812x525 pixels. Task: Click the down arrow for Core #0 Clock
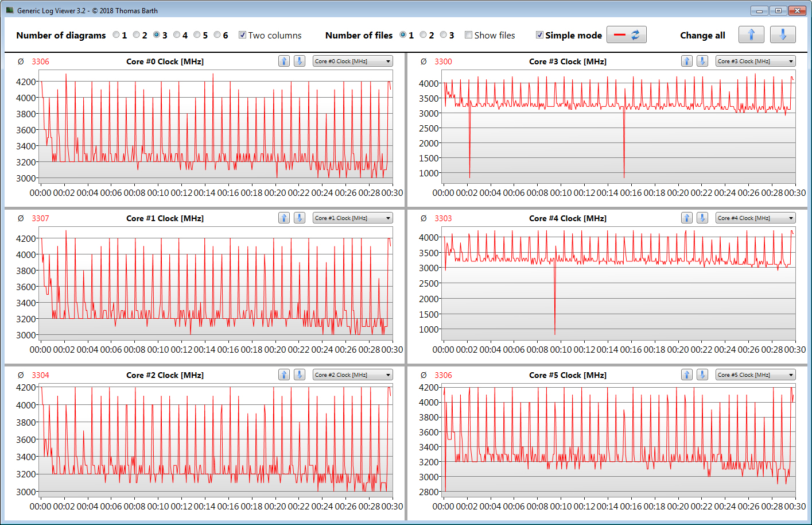(x=299, y=61)
